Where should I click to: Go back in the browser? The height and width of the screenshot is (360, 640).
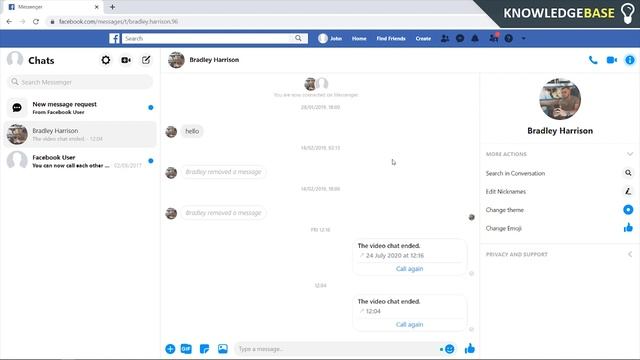(x=9, y=22)
